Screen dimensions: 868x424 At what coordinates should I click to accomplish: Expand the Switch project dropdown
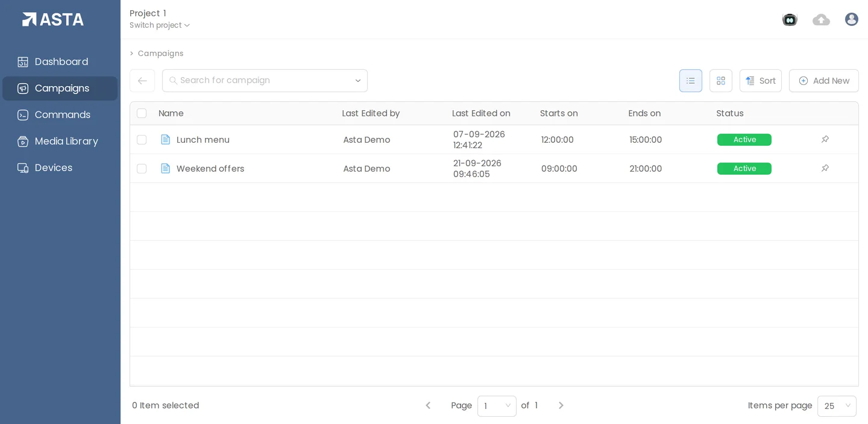(x=160, y=25)
